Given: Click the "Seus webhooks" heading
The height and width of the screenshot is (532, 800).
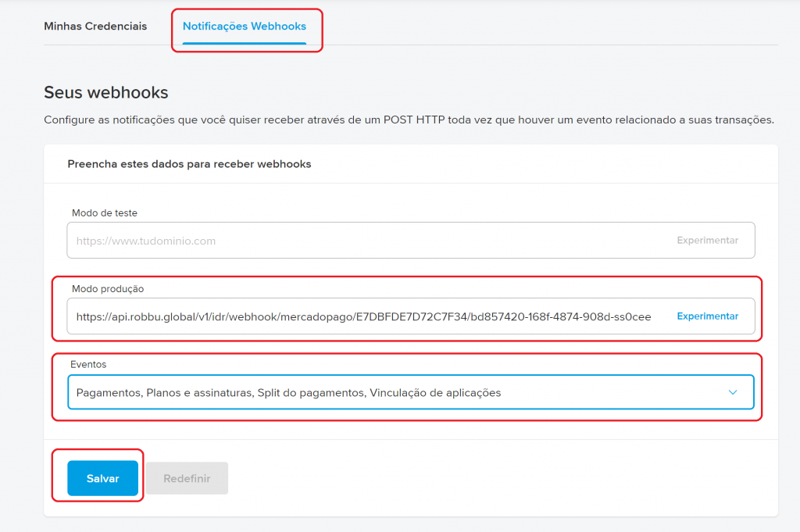Looking at the screenshot, I should [x=106, y=92].
